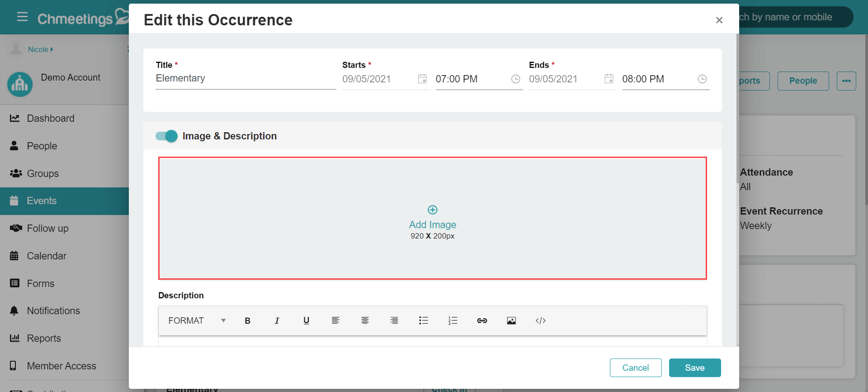Open Events in the sidebar
Image resolution: width=868 pixels, height=392 pixels.
(x=64, y=201)
